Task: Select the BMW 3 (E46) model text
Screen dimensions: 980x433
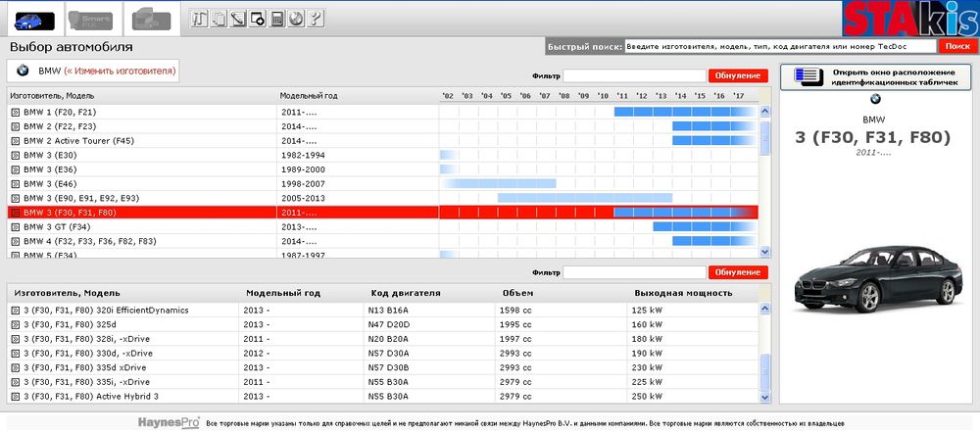Action: coord(50,184)
